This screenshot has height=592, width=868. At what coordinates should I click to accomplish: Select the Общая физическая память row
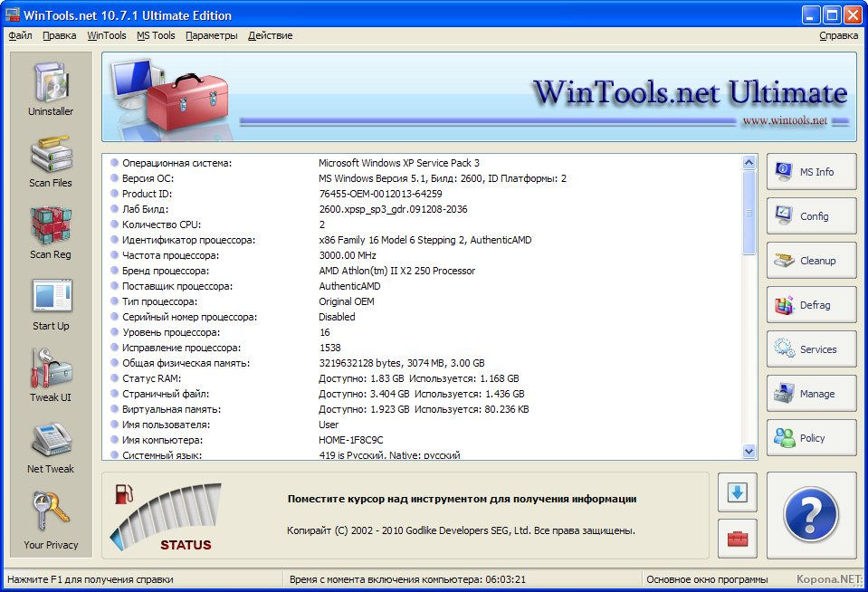click(x=422, y=363)
